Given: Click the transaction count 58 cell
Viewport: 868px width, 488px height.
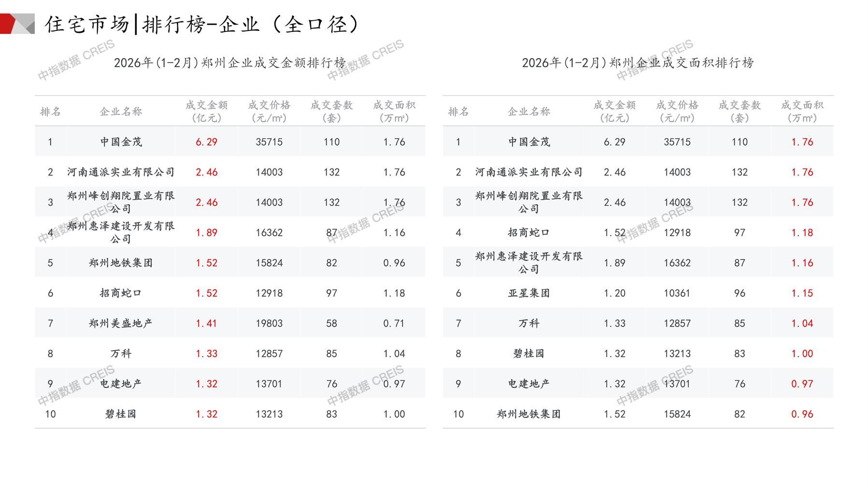Looking at the screenshot, I should (x=331, y=323).
